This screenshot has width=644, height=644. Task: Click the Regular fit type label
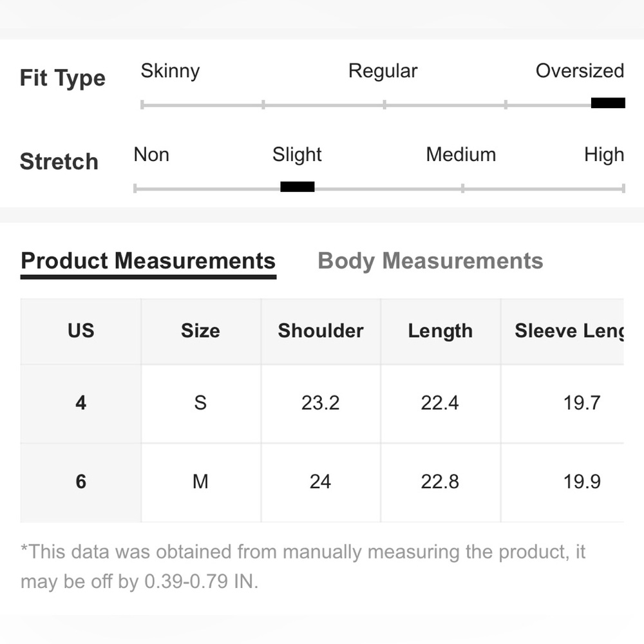(x=383, y=71)
